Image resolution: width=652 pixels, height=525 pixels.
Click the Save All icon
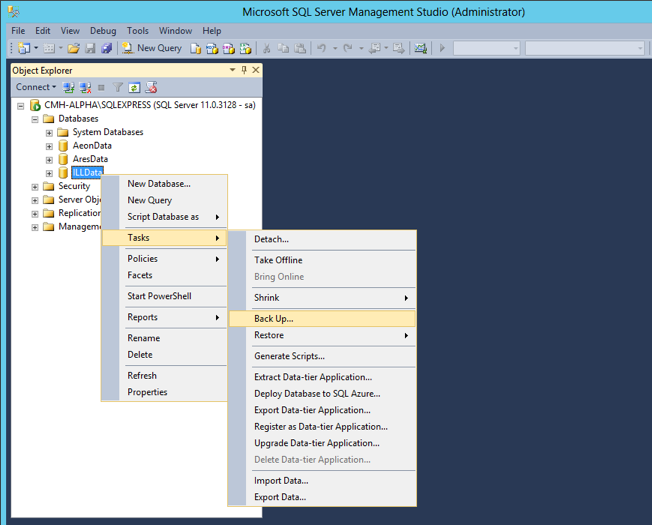tap(106, 48)
